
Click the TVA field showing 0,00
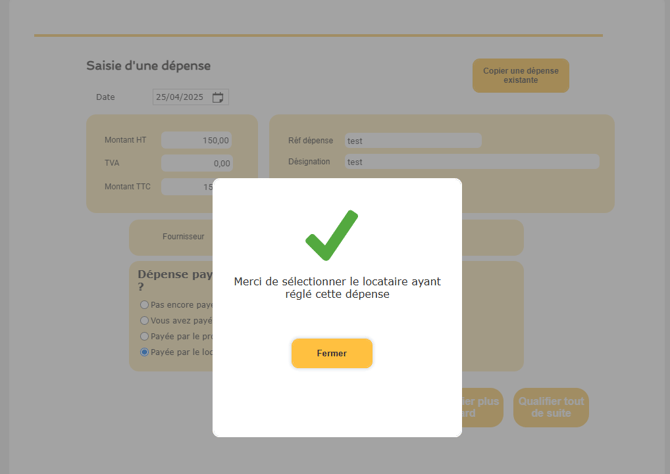coord(197,163)
